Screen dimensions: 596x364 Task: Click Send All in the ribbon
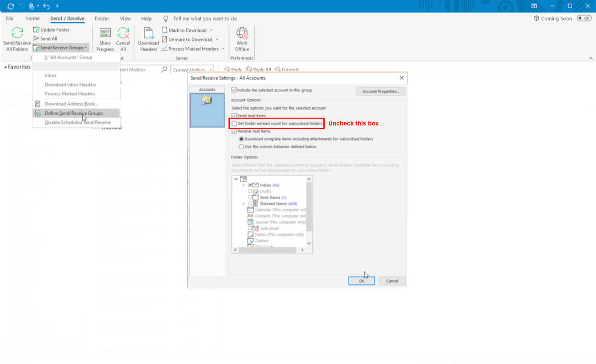45,39
